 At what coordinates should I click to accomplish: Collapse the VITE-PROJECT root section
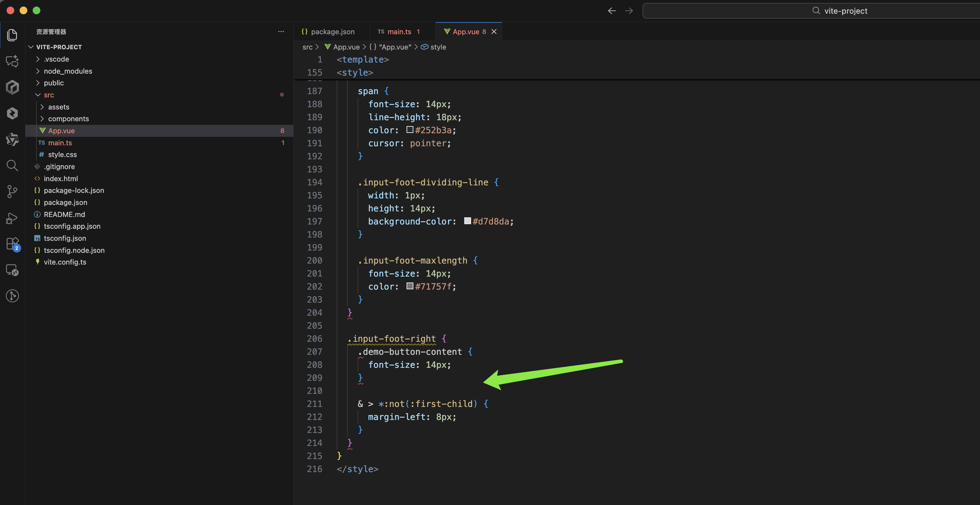coord(59,47)
